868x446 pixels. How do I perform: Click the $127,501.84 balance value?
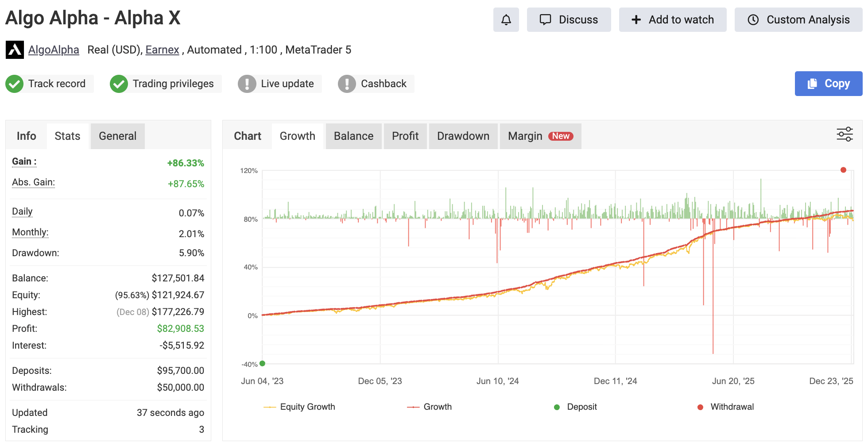tap(178, 278)
